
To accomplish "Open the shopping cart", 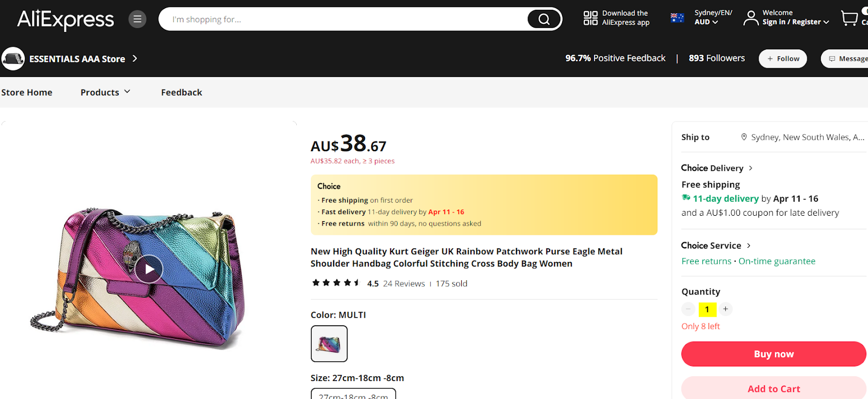I will tap(850, 18).
